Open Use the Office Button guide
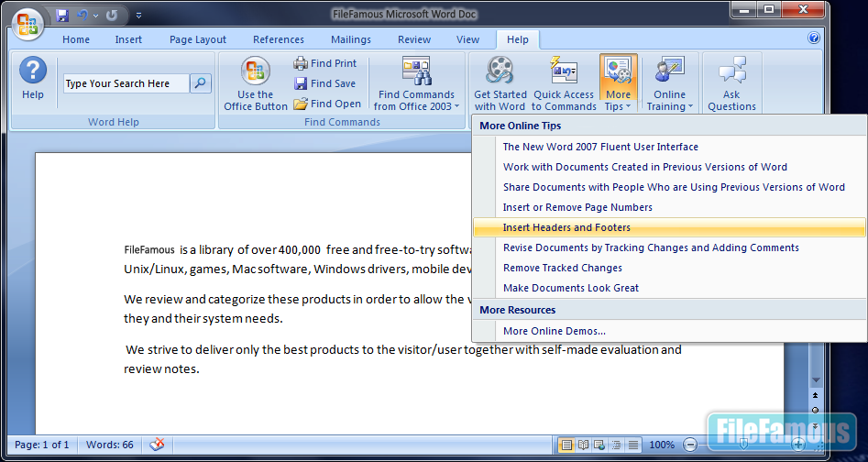The image size is (868, 462). click(x=256, y=83)
